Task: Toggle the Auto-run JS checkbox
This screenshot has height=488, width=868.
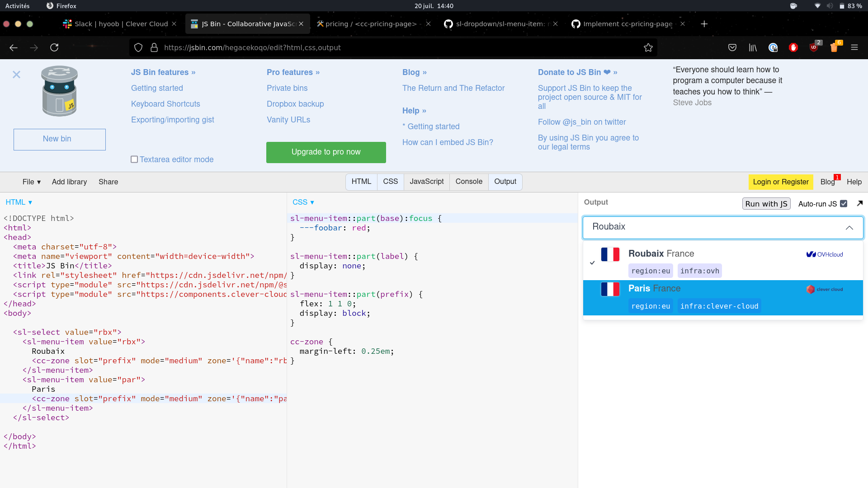Action: pyautogui.click(x=844, y=204)
